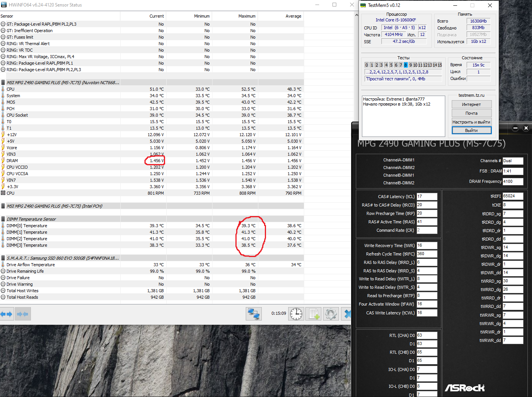Click the lightning icon beside the DRAM row
Image resolution: width=532 pixels, height=397 pixels.
coord(3,161)
